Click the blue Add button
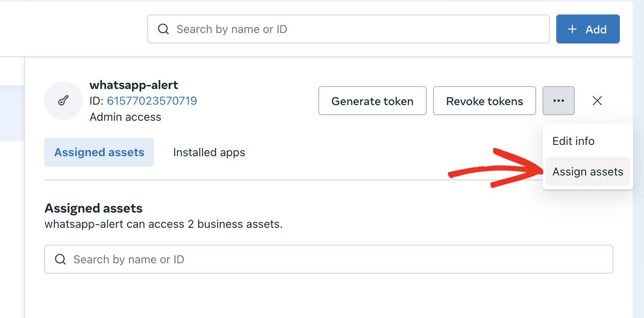644x318 pixels. click(x=588, y=29)
